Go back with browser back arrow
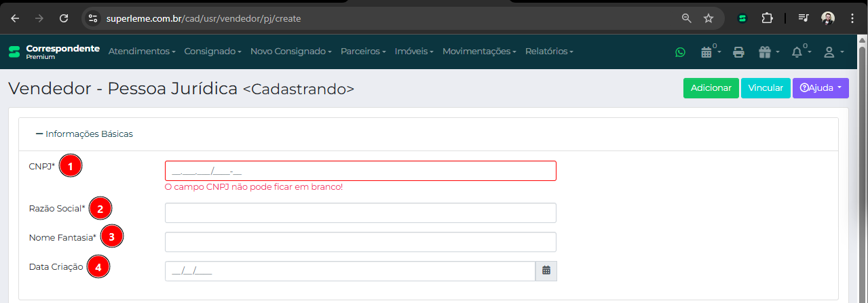The width and height of the screenshot is (868, 303). [x=15, y=18]
